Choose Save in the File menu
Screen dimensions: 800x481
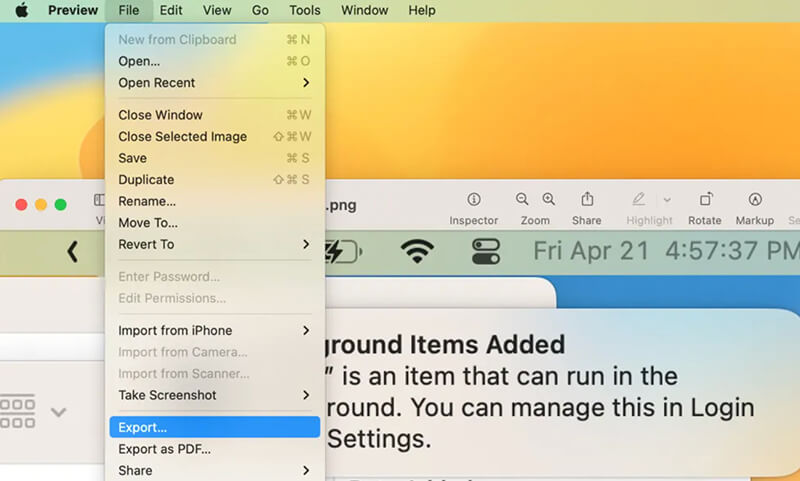(215, 158)
